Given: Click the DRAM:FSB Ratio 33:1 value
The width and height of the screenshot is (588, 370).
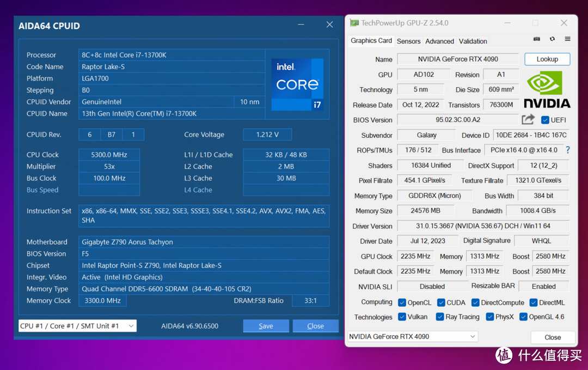Looking at the screenshot, I should [310, 301].
